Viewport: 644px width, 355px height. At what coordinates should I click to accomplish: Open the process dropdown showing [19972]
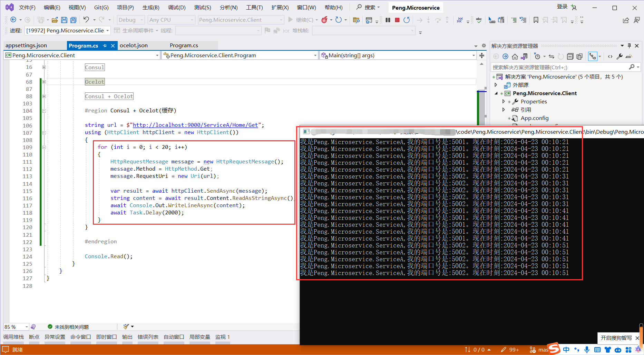pyautogui.click(x=68, y=31)
